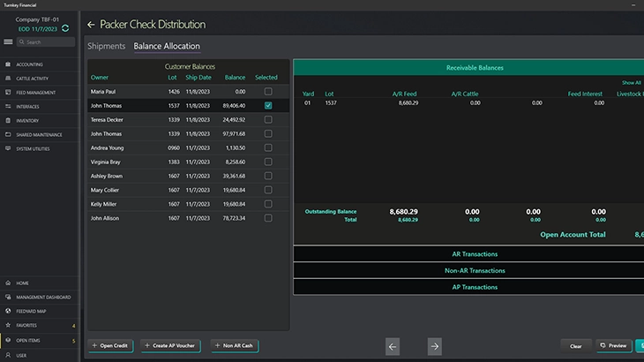The width and height of the screenshot is (644, 362).
Task: Open the Inventory menu
Action: pos(27,120)
